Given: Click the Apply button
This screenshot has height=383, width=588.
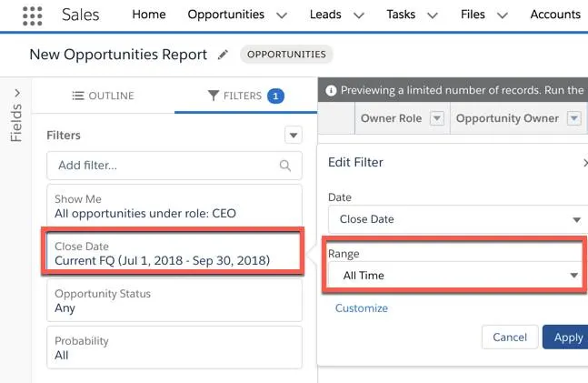Looking at the screenshot, I should (565, 338).
